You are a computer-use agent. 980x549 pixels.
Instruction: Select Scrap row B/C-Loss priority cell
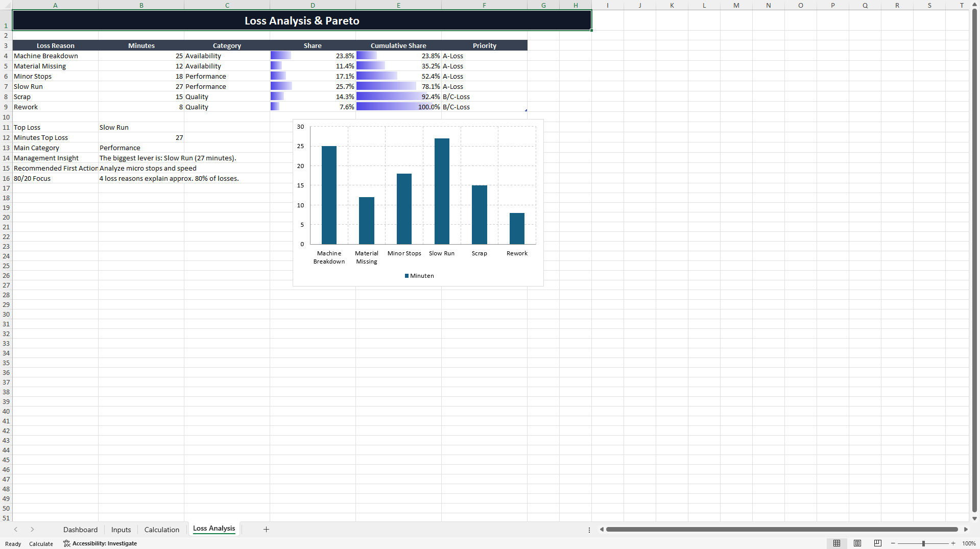[x=484, y=97]
